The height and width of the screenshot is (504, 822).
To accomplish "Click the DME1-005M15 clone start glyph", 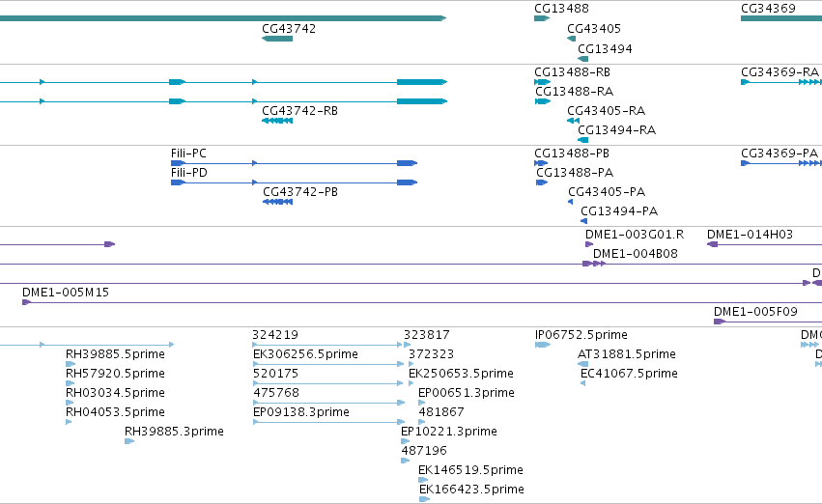I will tap(27, 302).
